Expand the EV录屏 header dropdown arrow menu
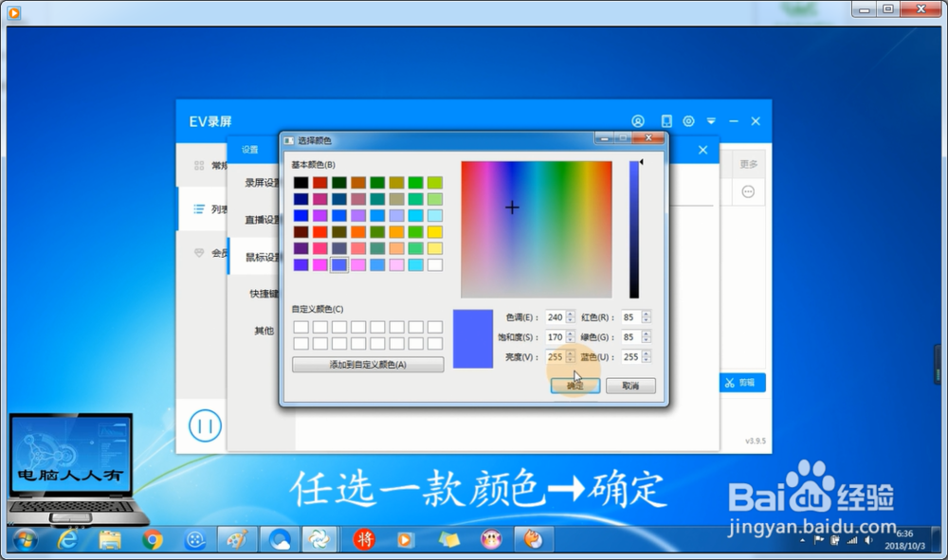 click(711, 121)
